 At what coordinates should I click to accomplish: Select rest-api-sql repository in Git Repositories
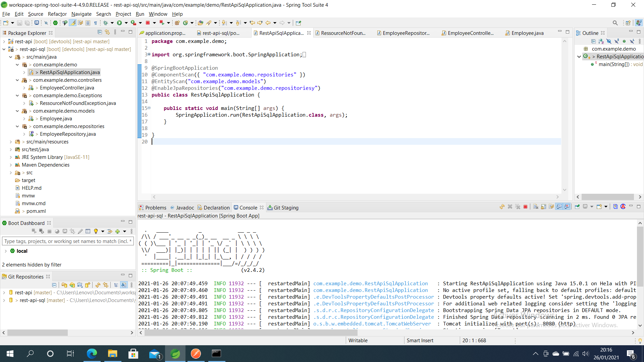click(x=33, y=300)
